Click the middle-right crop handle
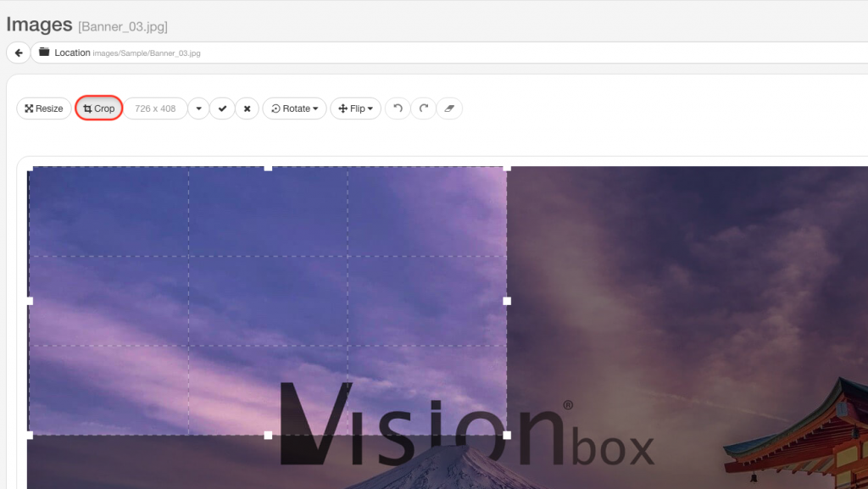Viewport: 868px width, 489px height. [507, 301]
